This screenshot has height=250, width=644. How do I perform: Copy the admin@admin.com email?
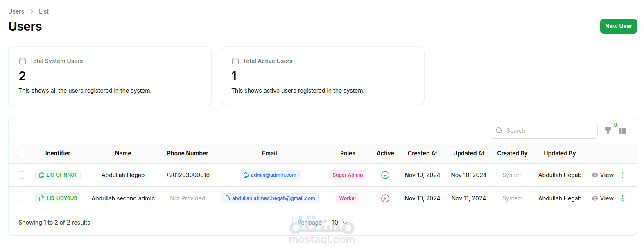click(269, 175)
